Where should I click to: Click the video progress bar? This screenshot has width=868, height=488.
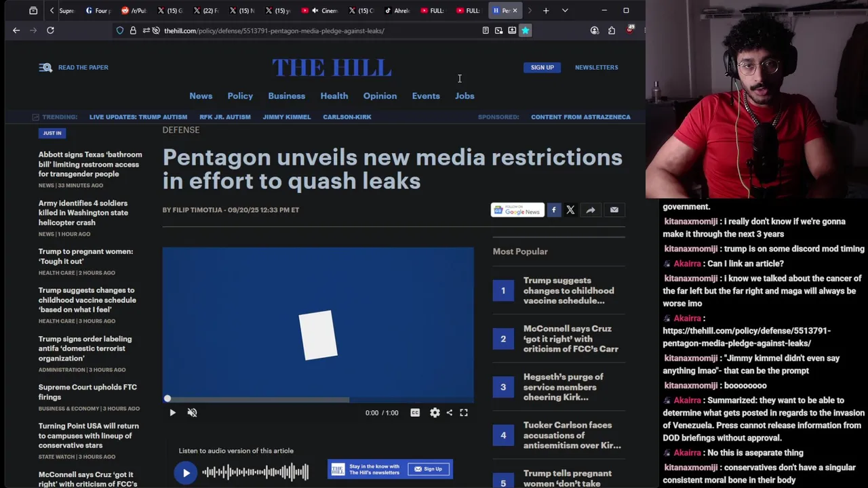[318, 399]
